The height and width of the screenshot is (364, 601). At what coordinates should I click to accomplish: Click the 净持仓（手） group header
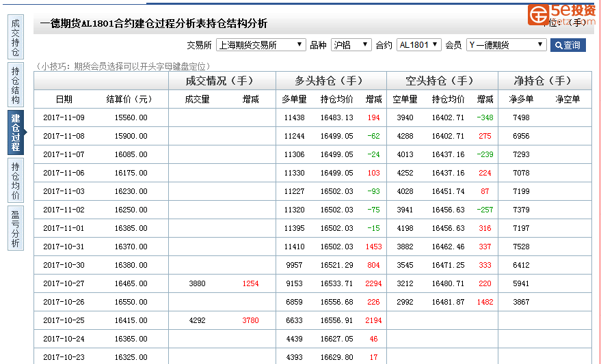[544, 81]
